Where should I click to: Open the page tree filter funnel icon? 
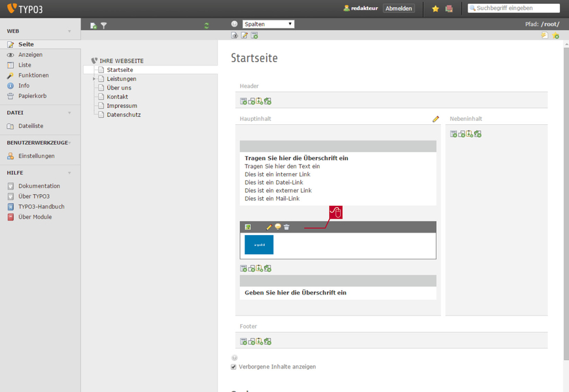click(104, 25)
